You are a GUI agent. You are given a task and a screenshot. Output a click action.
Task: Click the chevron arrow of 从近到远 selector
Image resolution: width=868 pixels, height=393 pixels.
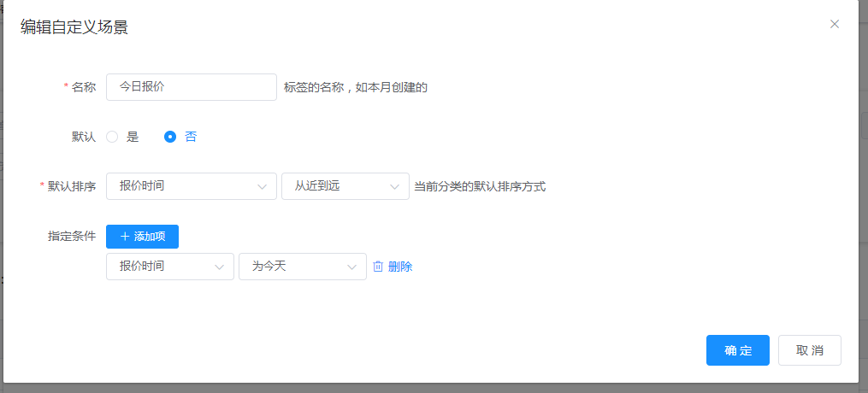pyautogui.click(x=394, y=186)
